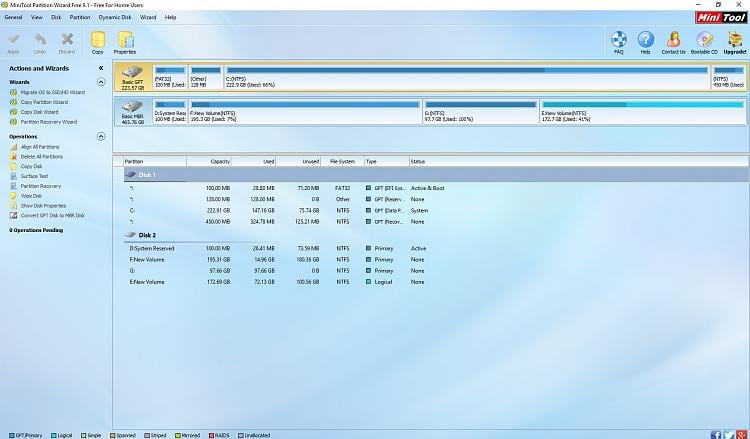The height and width of the screenshot is (439, 750).
Task: Open the Dynamic Disk menu
Action: (115, 17)
